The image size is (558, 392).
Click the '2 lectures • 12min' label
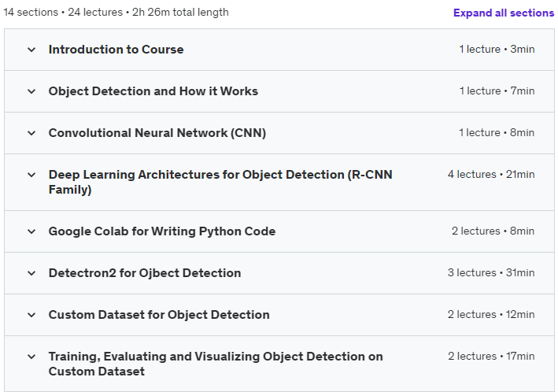[491, 314]
